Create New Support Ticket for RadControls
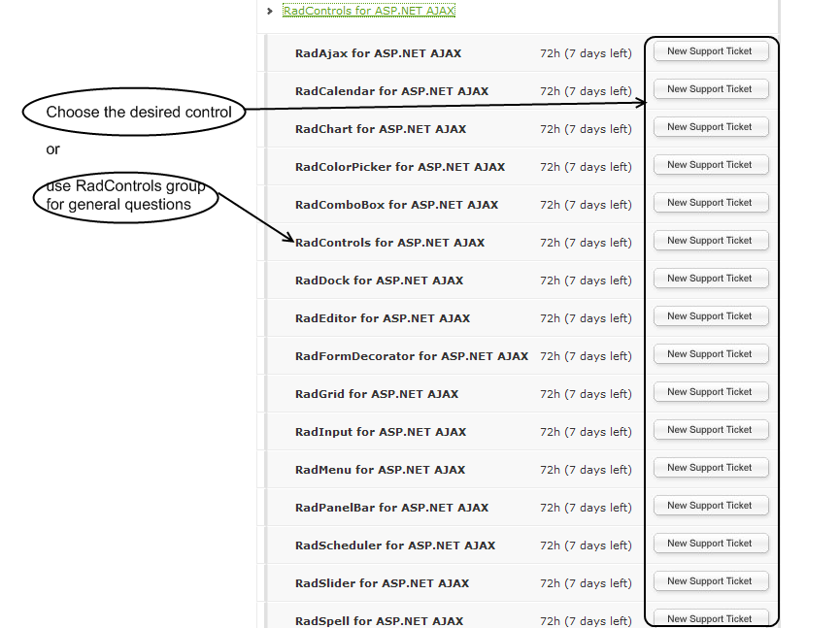 pyautogui.click(x=710, y=241)
